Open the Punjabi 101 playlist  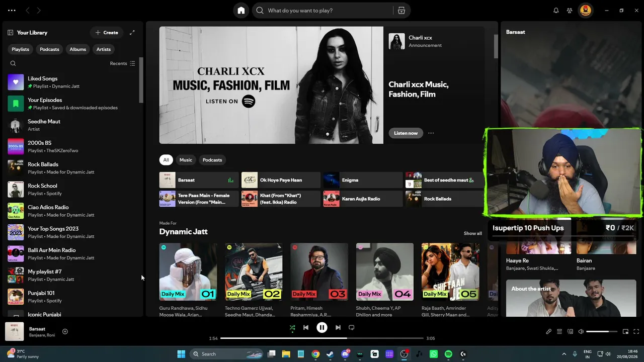[x=73, y=297]
